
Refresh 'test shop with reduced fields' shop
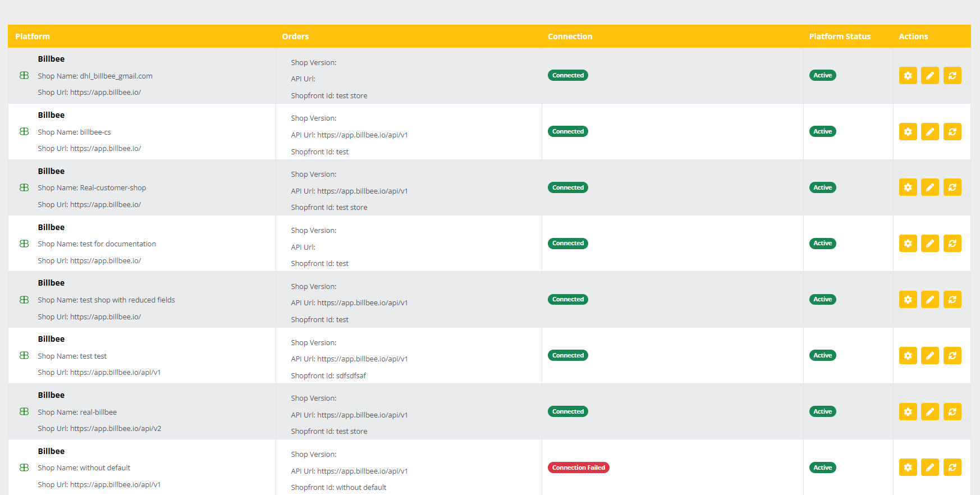(952, 299)
